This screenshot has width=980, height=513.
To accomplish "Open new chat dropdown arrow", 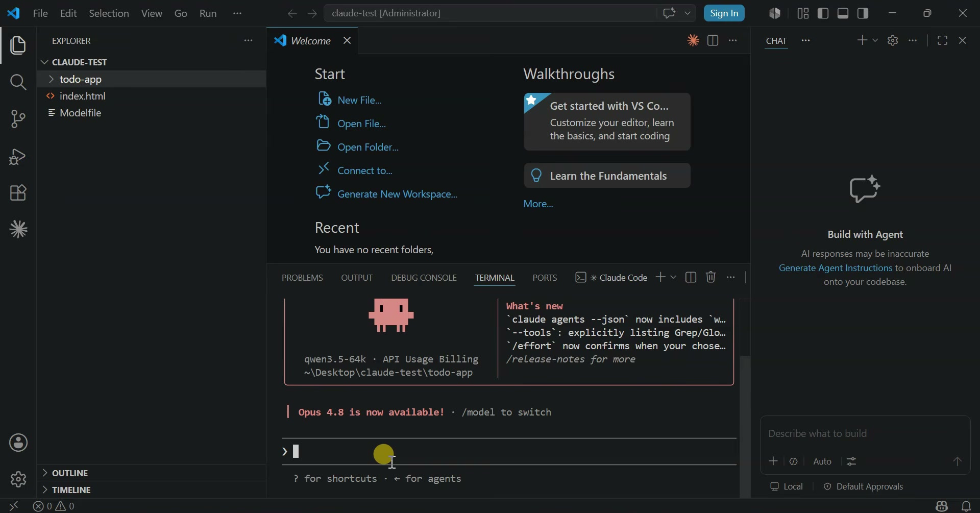I will [x=875, y=40].
